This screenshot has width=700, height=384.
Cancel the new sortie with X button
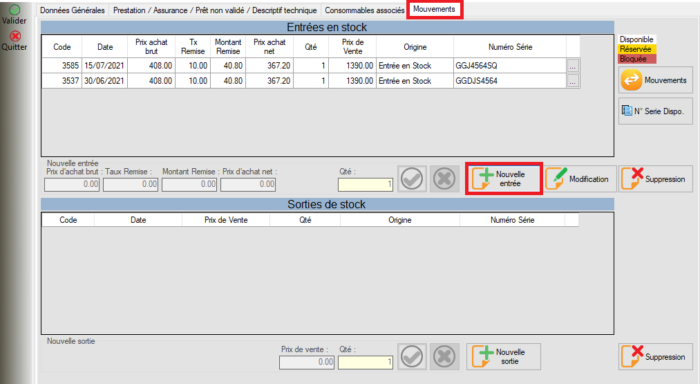[444, 356]
